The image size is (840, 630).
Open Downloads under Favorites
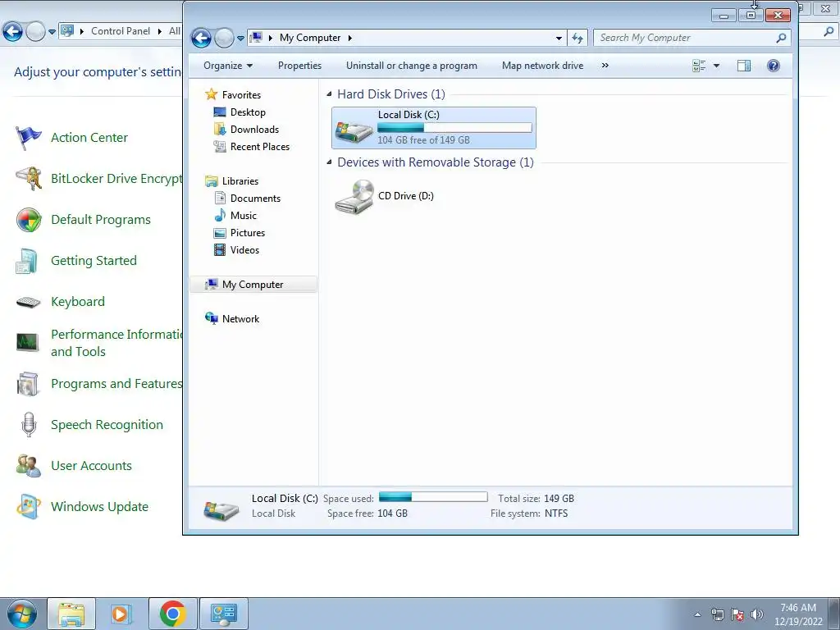(x=254, y=129)
